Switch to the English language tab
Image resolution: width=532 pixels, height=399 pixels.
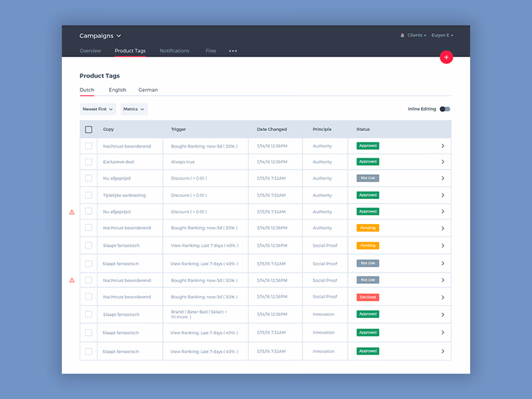[x=118, y=90]
